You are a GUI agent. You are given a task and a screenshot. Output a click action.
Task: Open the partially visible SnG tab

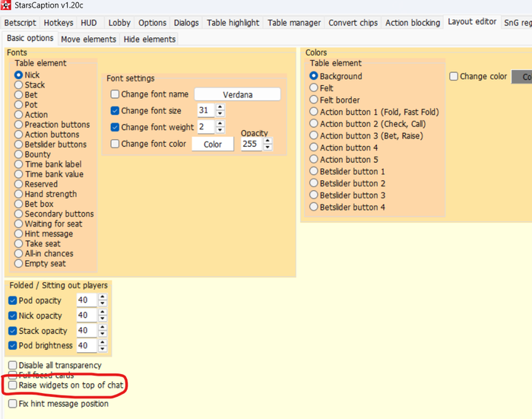(517, 23)
